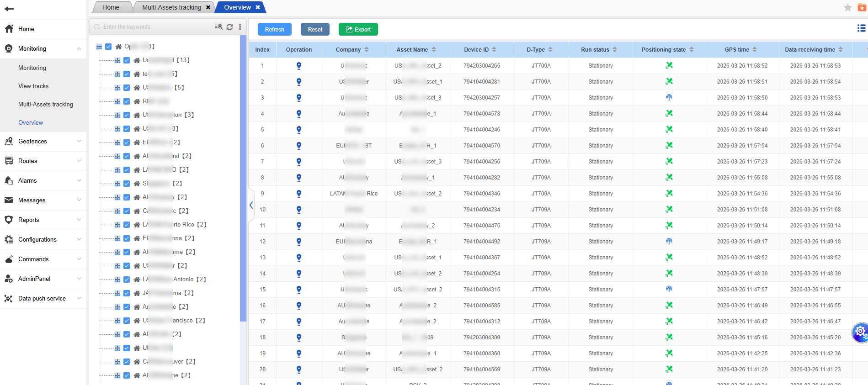Collapse the root tree node
This screenshot has width=868, height=385.
click(x=99, y=47)
